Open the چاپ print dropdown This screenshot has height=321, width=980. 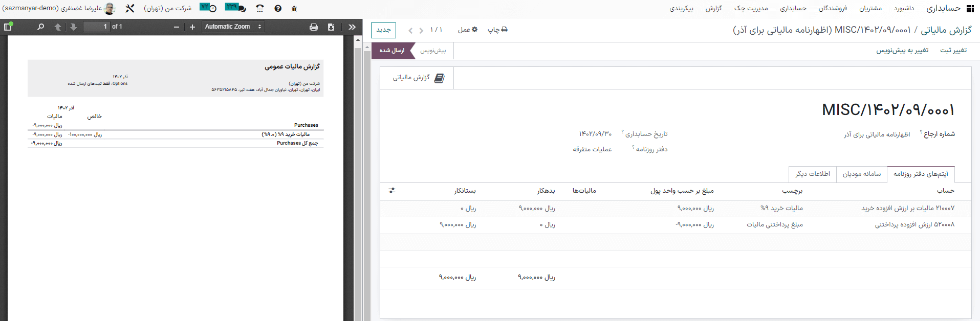[x=497, y=30]
